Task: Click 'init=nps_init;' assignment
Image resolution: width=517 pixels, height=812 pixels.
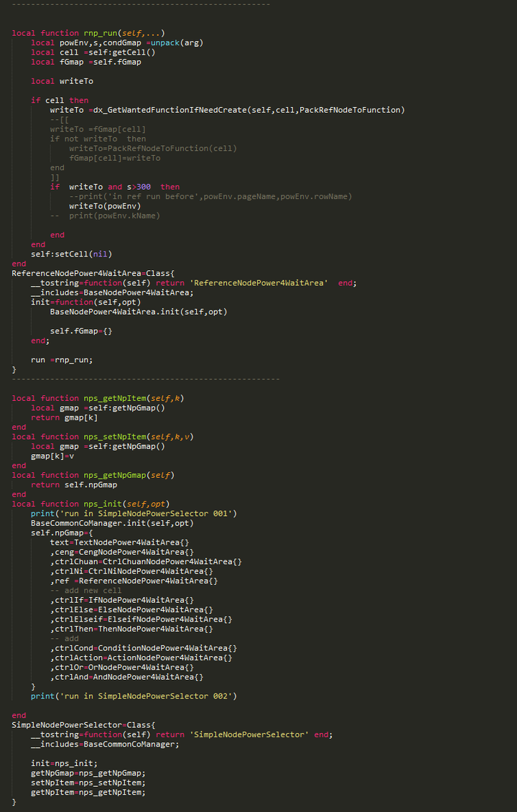Action: [64, 763]
